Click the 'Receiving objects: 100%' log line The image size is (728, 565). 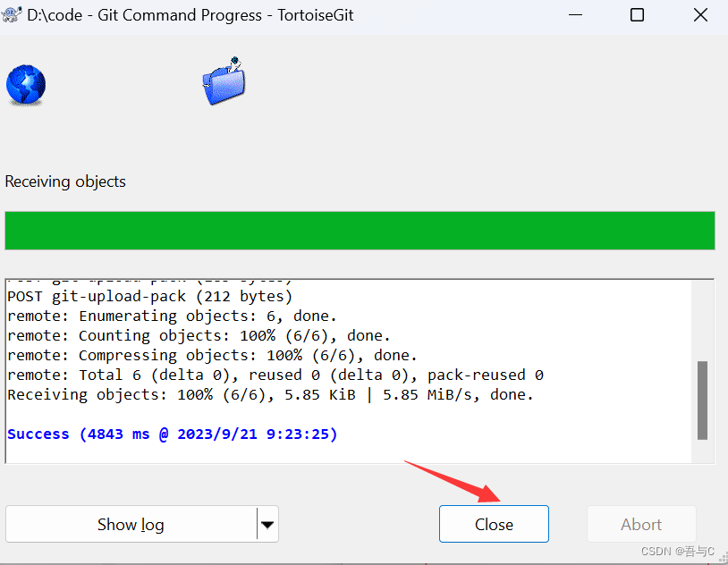(270, 394)
